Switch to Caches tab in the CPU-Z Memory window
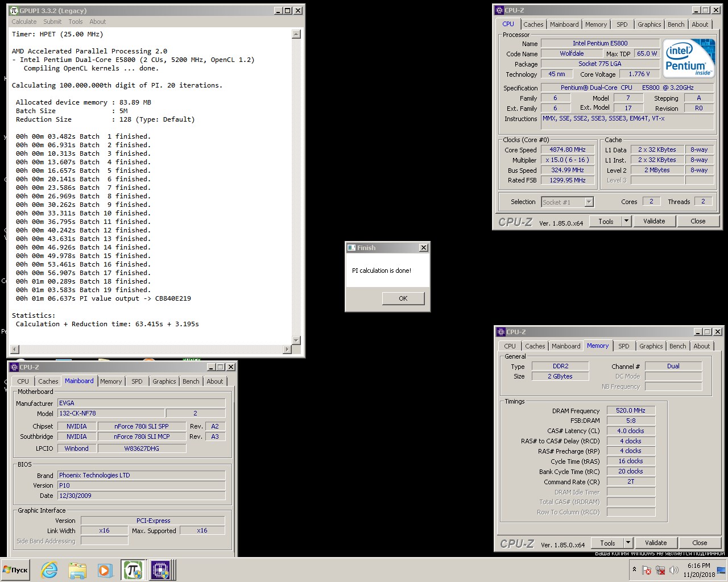The width and height of the screenshot is (728, 582). pyautogui.click(x=535, y=346)
